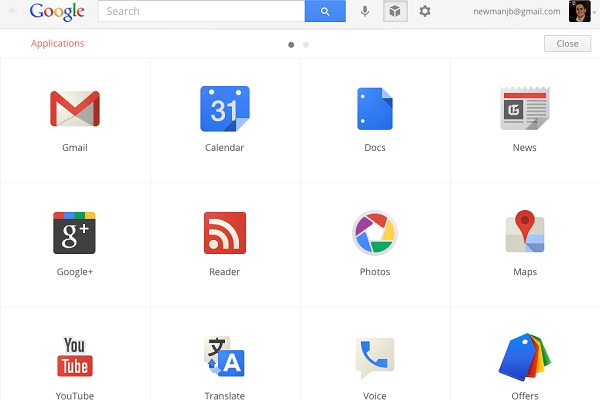Select the first page indicator dot
The width and height of the screenshot is (600, 400).
[x=291, y=45]
